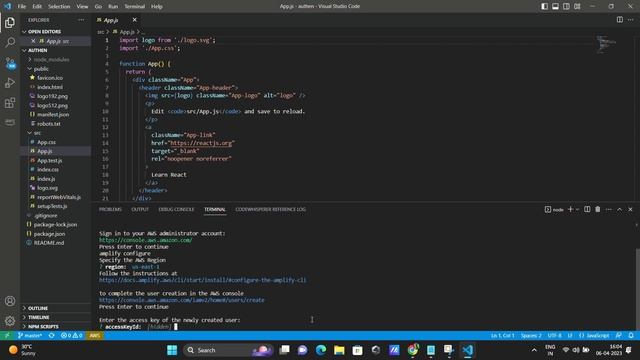Open the Extensions view
The height and width of the screenshot is (360, 640).
point(10,103)
